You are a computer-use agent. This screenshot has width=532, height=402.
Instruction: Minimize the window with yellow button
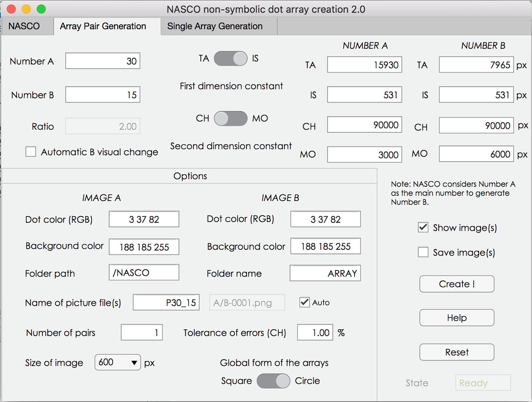click(26, 9)
